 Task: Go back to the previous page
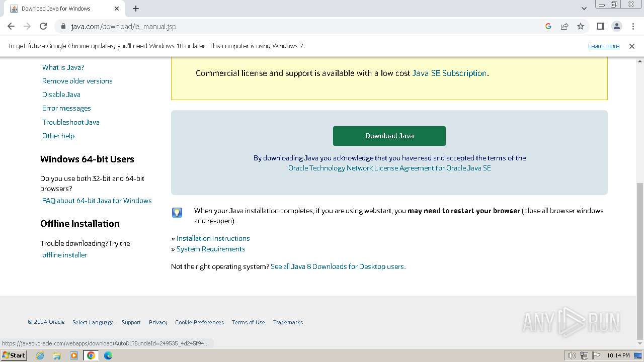tap(11, 26)
